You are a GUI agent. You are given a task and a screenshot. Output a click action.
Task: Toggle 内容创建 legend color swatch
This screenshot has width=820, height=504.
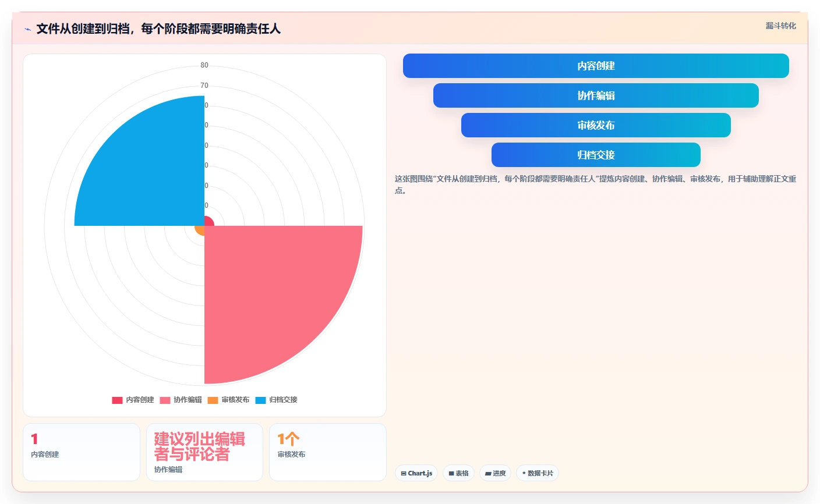pyautogui.click(x=117, y=400)
